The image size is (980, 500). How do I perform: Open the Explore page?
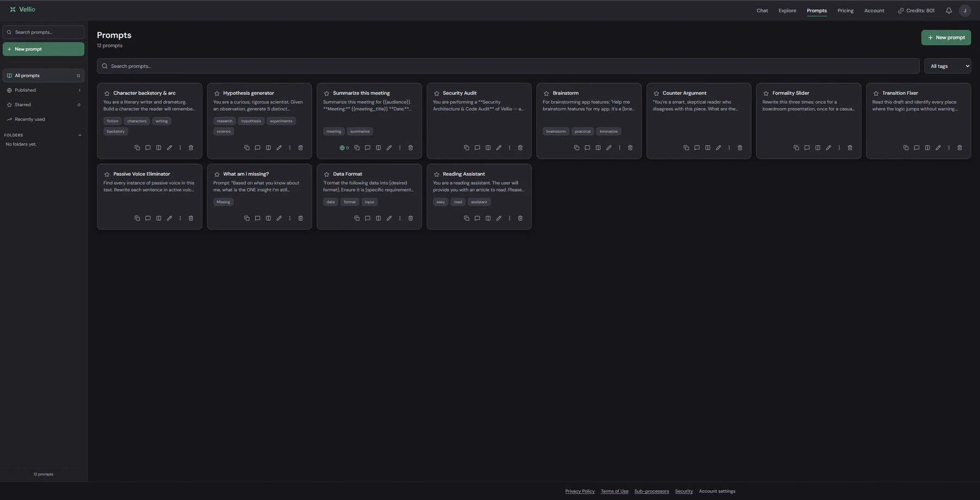coord(787,10)
